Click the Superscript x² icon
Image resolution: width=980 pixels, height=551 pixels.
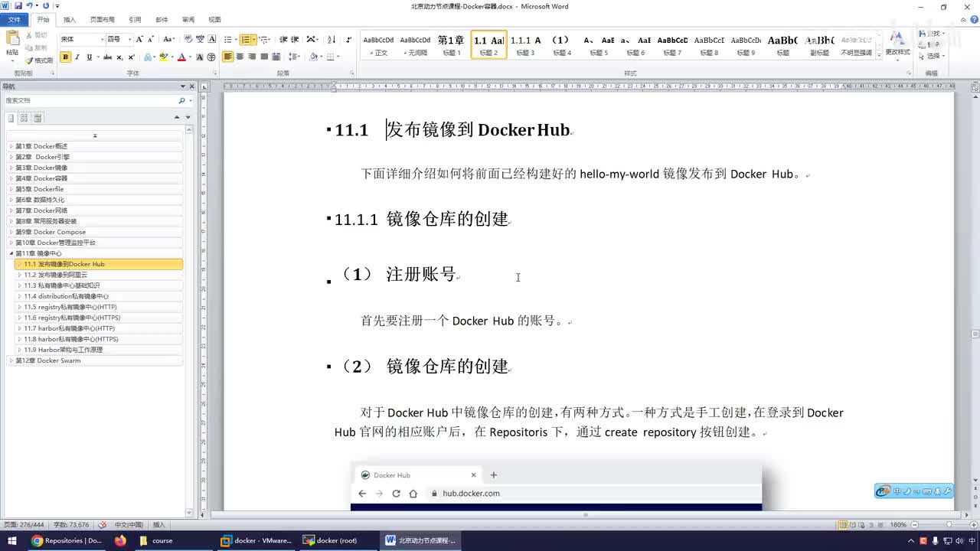[131, 57]
